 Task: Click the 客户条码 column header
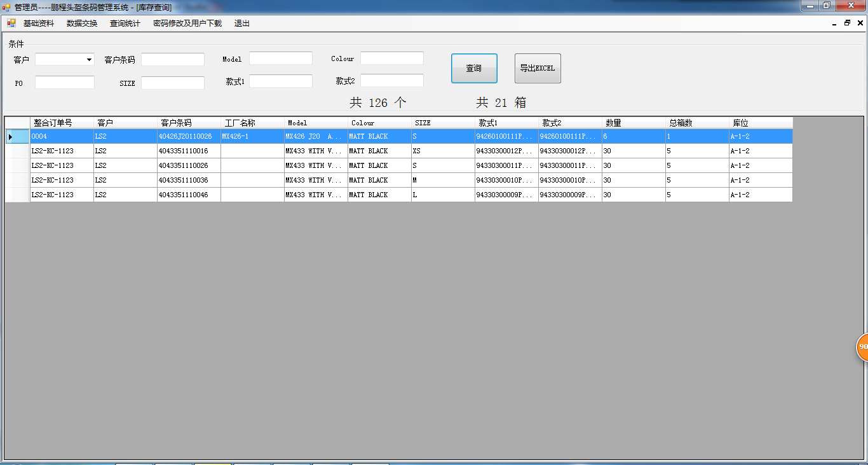tap(189, 123)
